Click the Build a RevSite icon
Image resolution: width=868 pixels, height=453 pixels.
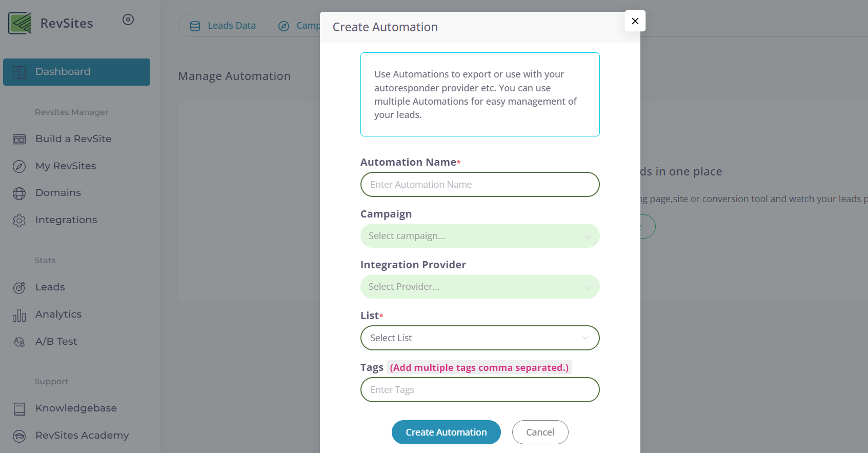pyautogui.click(x=19, y=139)
